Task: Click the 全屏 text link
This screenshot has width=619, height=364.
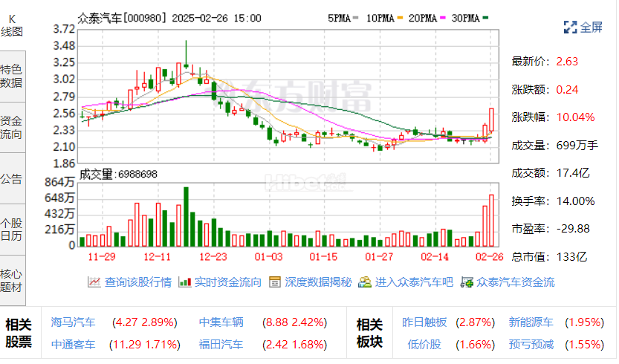Action: point(591,27)
